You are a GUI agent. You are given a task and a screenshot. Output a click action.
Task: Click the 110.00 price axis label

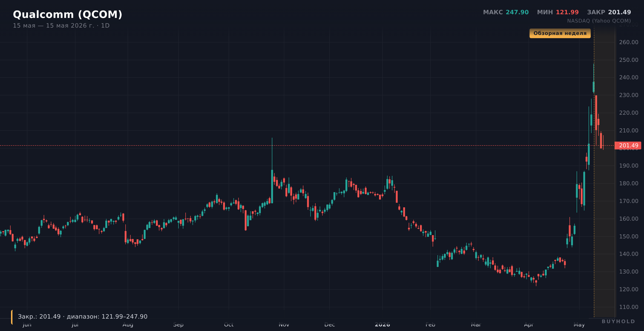pos(629,307)
